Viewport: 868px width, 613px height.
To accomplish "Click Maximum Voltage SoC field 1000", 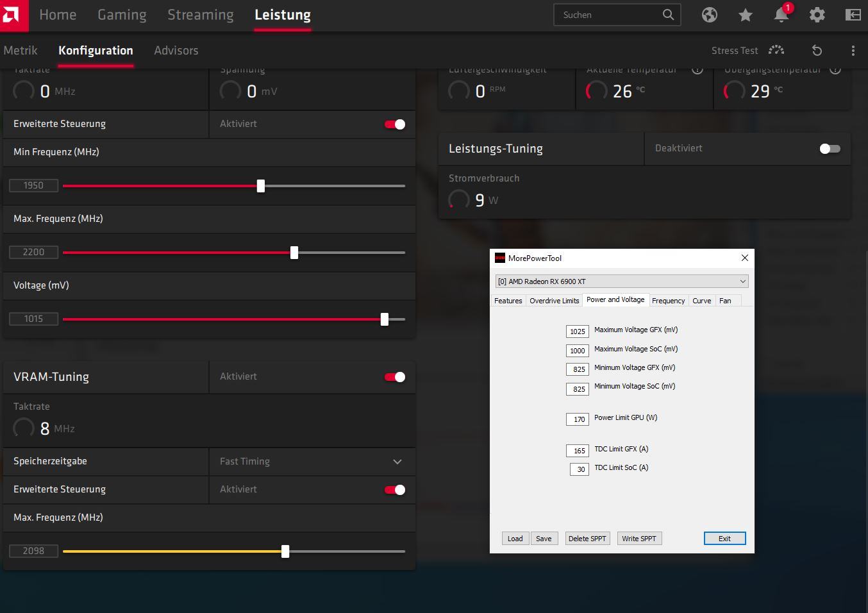I will 578,351.
